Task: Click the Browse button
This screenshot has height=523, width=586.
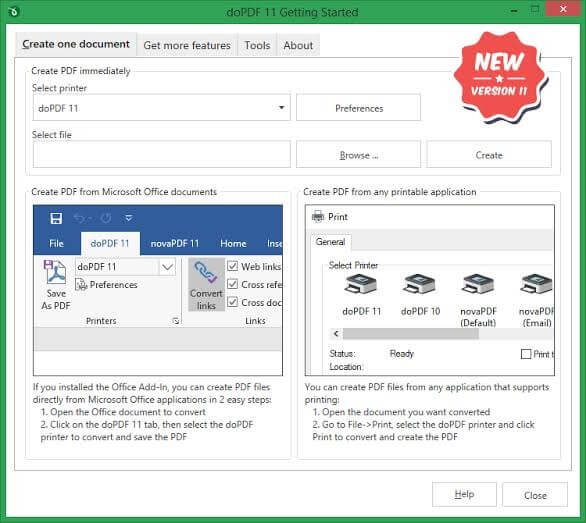Action: (x=358, y=155)
